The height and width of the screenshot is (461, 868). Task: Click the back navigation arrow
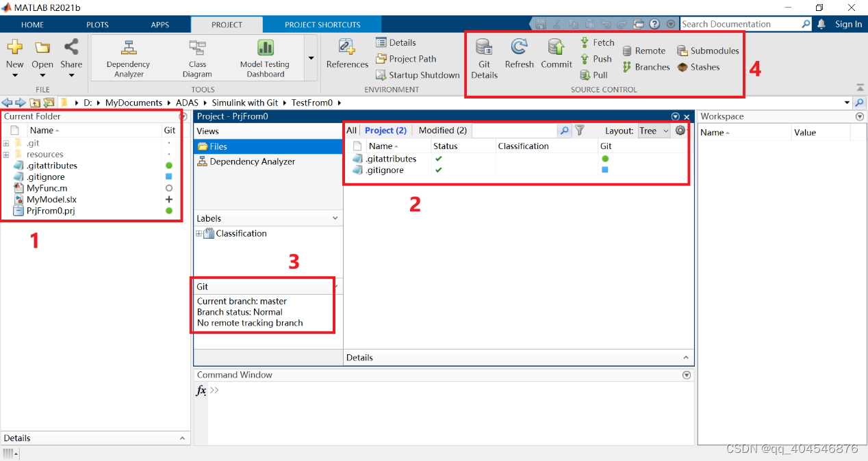pyautogui.click(x=7, y=103)
